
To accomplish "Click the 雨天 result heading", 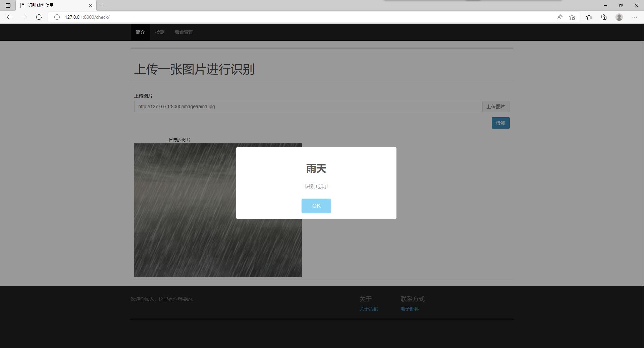I will click(x=316, y=168).
